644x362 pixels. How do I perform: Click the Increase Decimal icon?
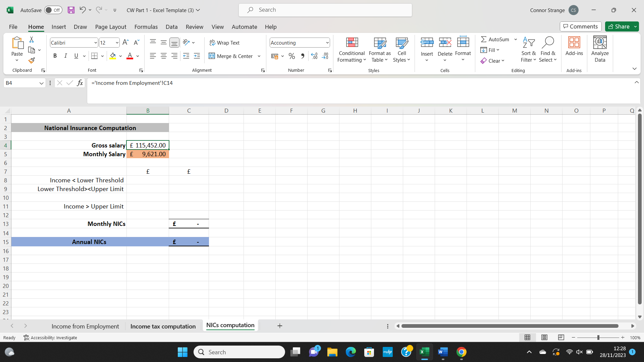tap(314, 56)
